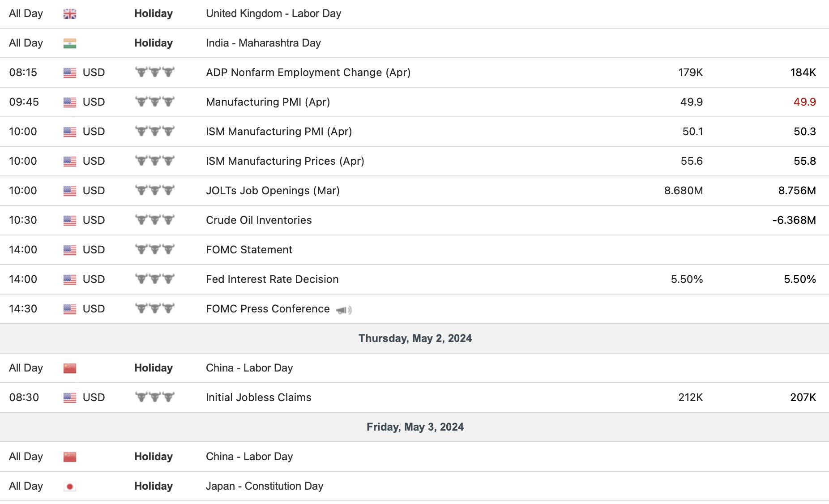
Task: Click the -6.368M Crude Oil previous value
Action: 794,220
